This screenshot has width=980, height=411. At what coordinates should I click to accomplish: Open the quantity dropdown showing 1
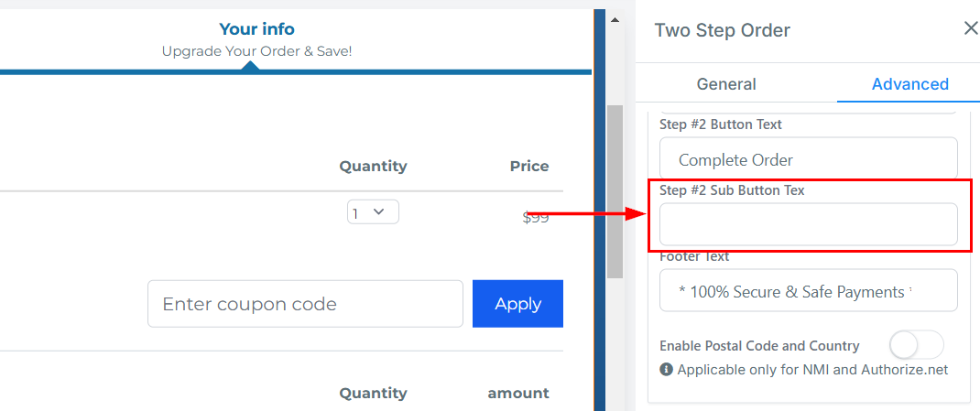point(373,212)
